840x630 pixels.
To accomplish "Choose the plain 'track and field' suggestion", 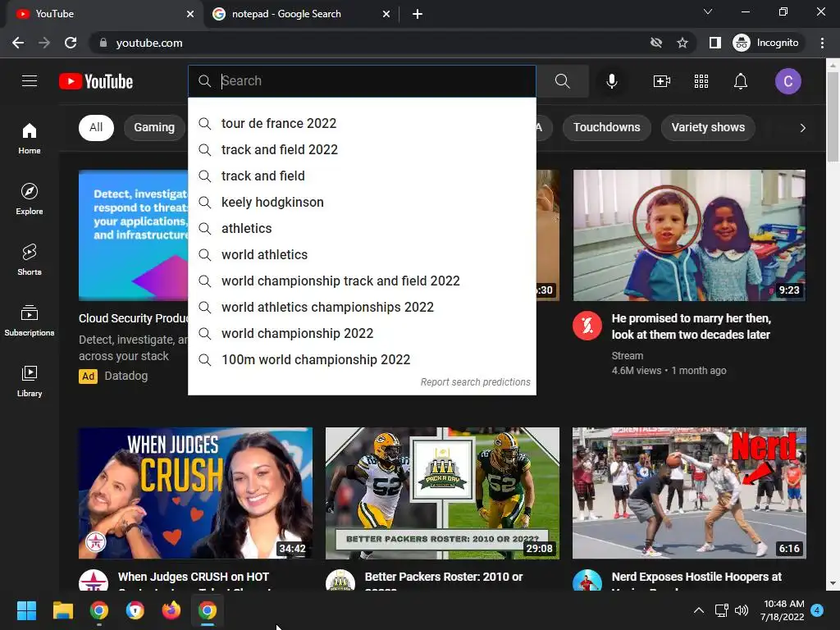I will pyautogui.click(x=362, y=176).
